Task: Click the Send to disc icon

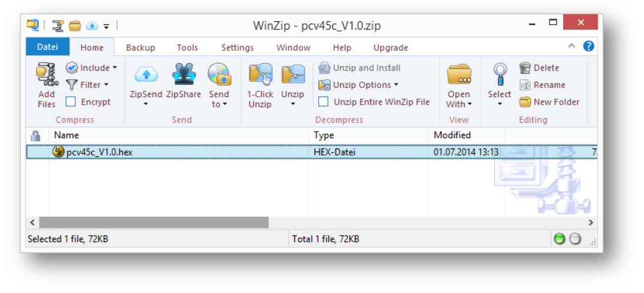Action: tap(219, 74)
